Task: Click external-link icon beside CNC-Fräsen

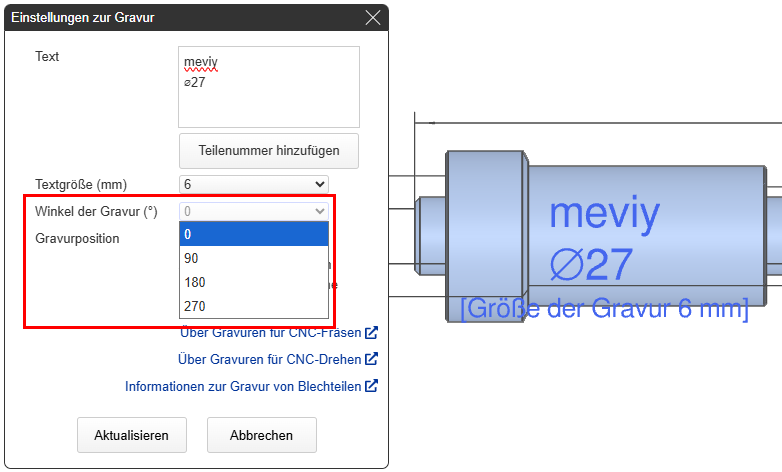Action: [371, 333]
